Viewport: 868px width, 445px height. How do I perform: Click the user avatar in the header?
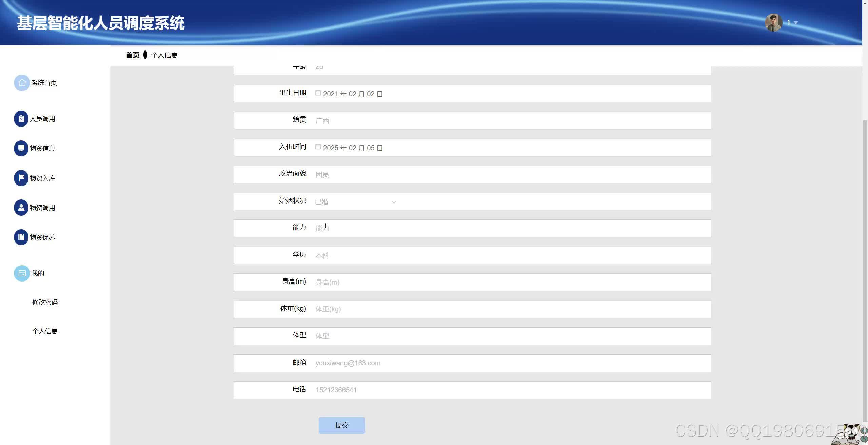click(x=774, y=22)
